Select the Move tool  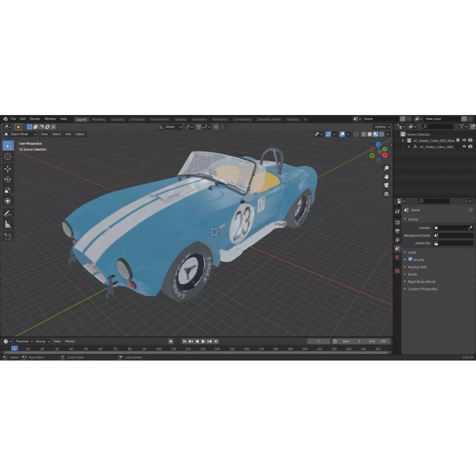tap(7, 169)
